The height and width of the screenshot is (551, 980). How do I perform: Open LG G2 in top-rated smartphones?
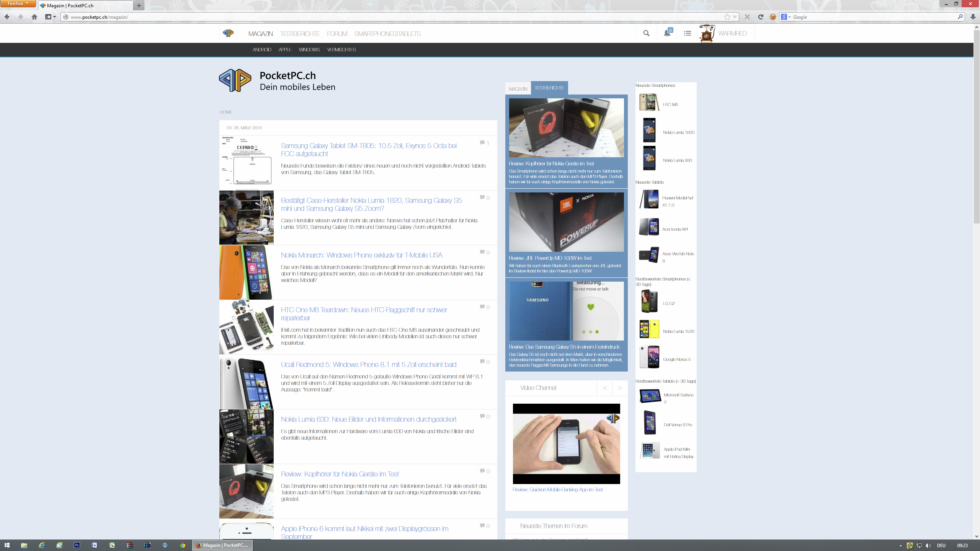[x=669, y=303]
